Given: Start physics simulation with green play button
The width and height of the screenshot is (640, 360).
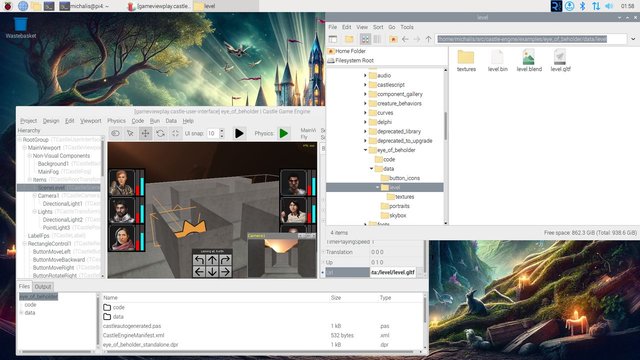Looking at the screenshot, I should coord(284,133).
